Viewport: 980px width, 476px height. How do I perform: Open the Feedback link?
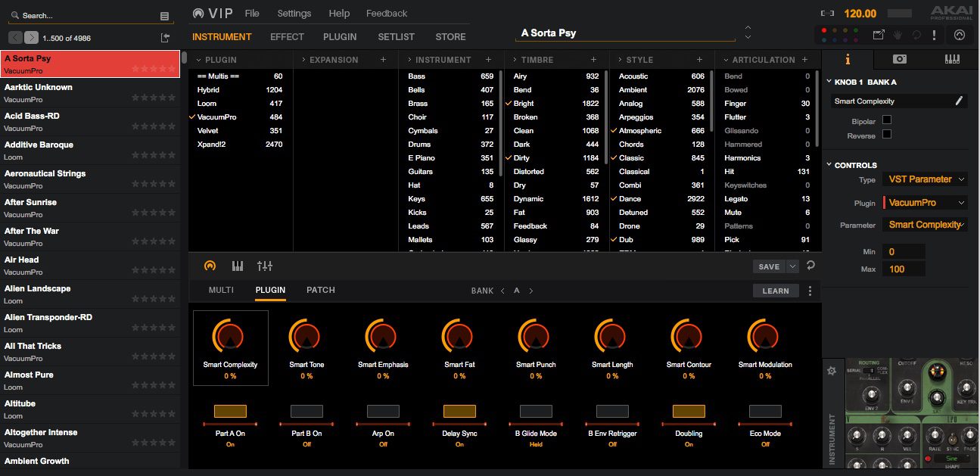pyautogui.click(x=387, y=14)
